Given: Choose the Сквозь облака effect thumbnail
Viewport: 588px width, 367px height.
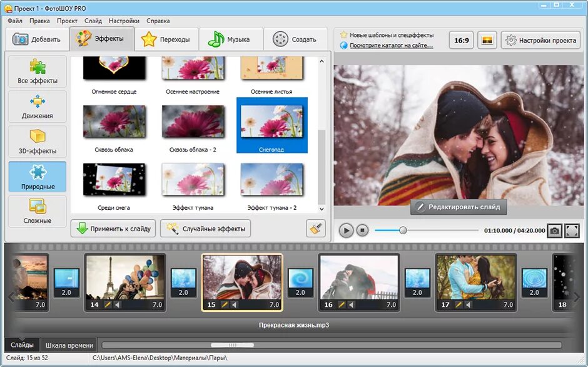Looking at the screenshot, I should [x=114, y=121].
